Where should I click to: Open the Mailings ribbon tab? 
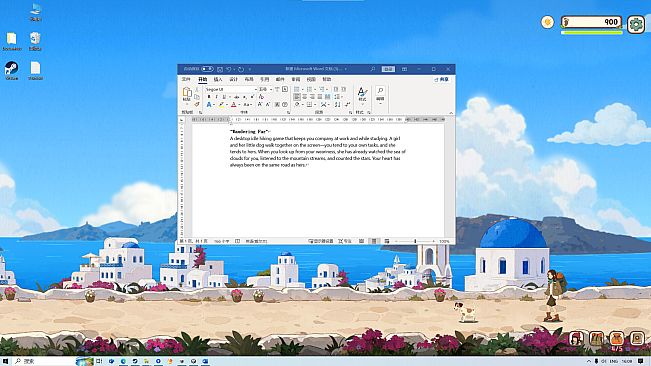tap(280, 79)
